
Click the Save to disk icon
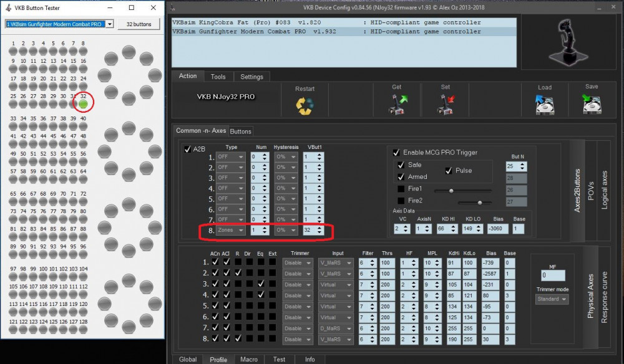(x=592, y=104)
